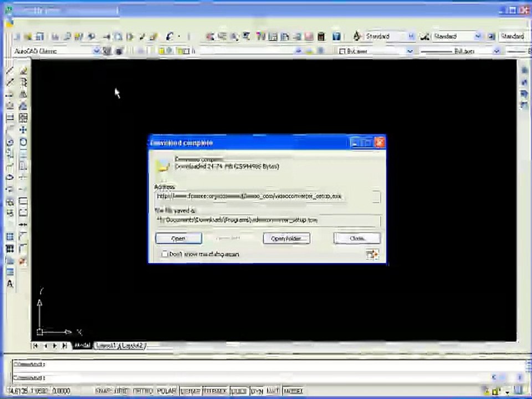Switch to the Layout1 tab
Viewport: 532px width, 399px height.
(105, 345)
